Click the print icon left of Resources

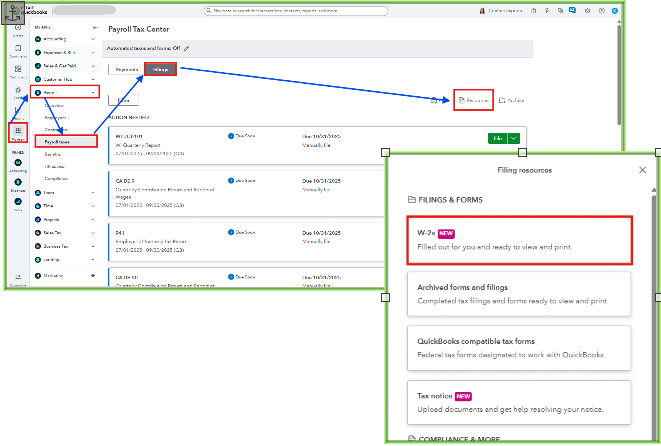[434, 100]
